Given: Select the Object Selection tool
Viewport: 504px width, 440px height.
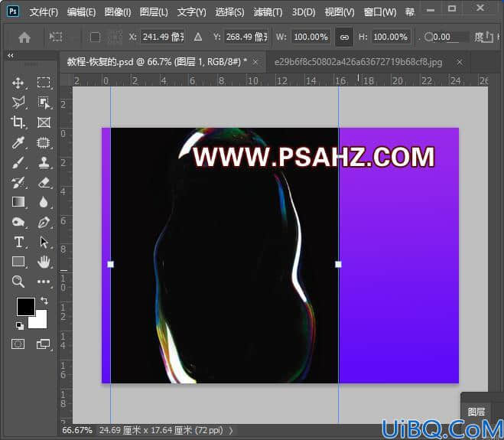Looking at the screenshot, I should tap(44, 103).
